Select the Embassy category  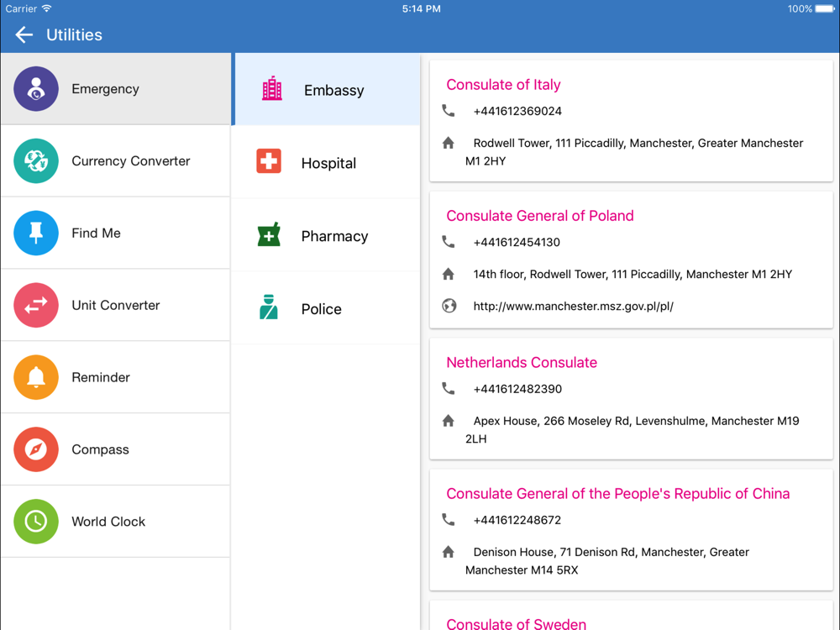(x=327, y=90)
